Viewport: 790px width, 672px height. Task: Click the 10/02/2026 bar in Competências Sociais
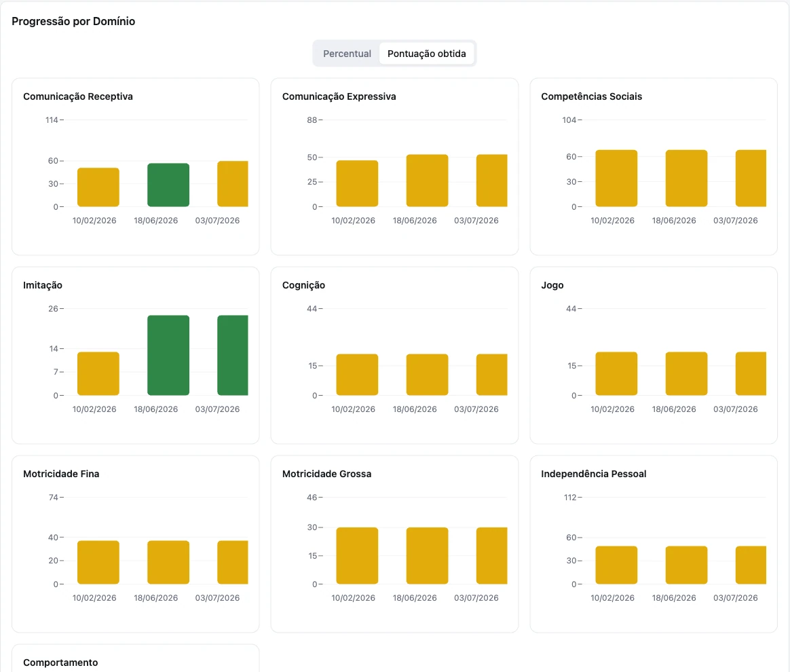click(x=616, y=179)
